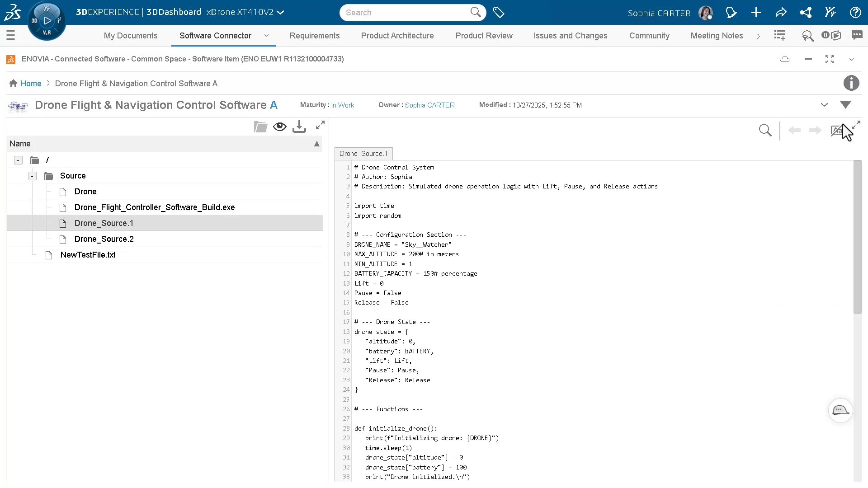Screen dimensions: 868x488
Task: Open the Help question mark
Action: 856,12
